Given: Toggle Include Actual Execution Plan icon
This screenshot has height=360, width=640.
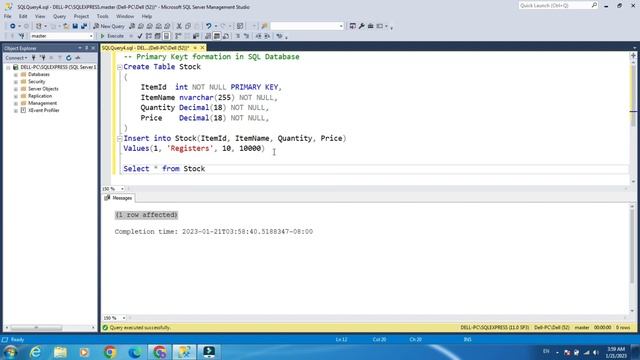Looking at the screenshot, I should [178, 36].
